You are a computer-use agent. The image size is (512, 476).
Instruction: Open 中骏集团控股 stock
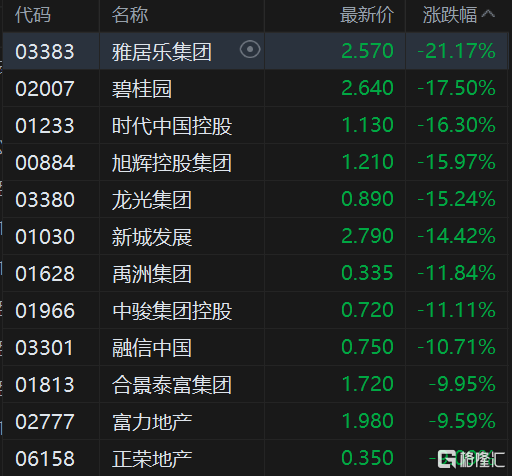pyautogui.click(x=172, y=311)
